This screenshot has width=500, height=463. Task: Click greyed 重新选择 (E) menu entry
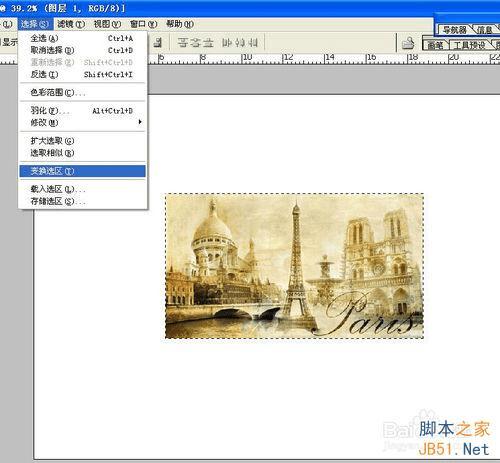pyautogui.click(x=82, y=62)
